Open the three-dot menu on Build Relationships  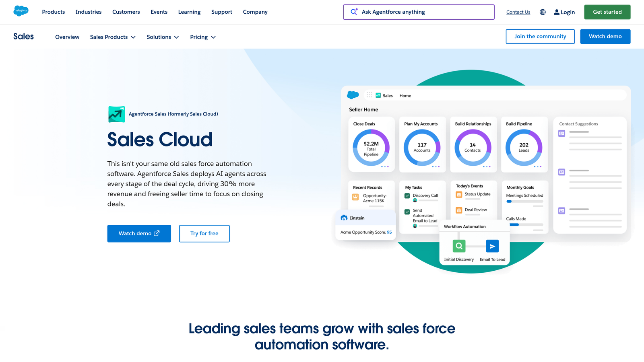point(487,167)
